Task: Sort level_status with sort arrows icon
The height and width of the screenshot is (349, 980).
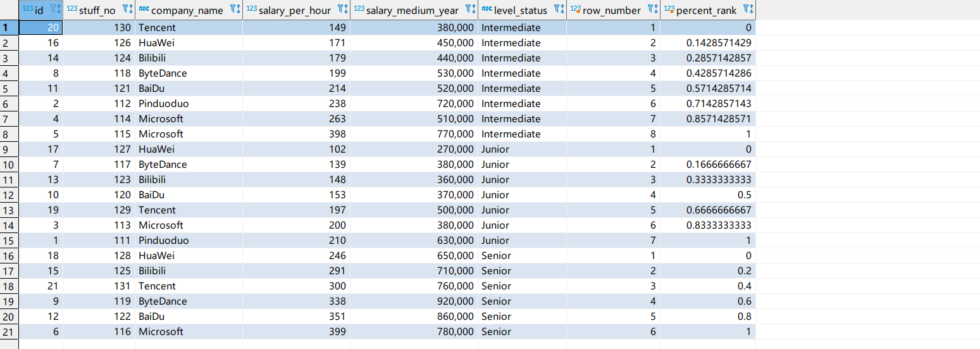Action: pos(562,10)
